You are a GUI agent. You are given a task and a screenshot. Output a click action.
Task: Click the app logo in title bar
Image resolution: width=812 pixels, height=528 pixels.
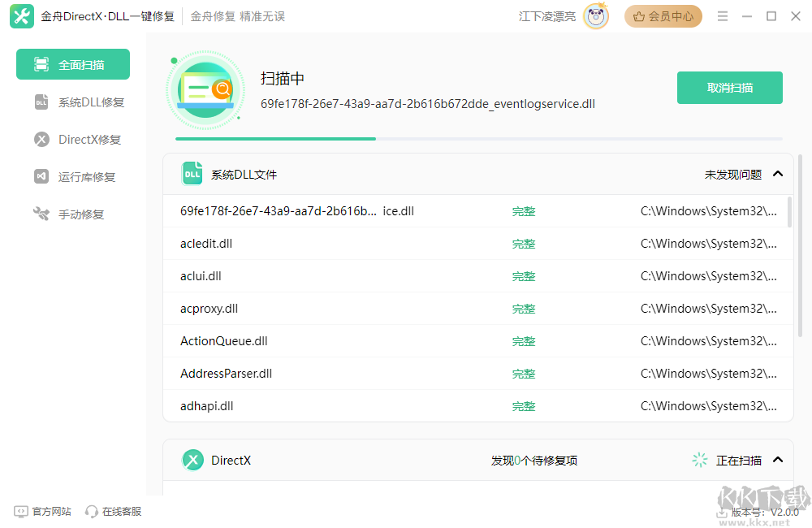(x=21, y=15)
